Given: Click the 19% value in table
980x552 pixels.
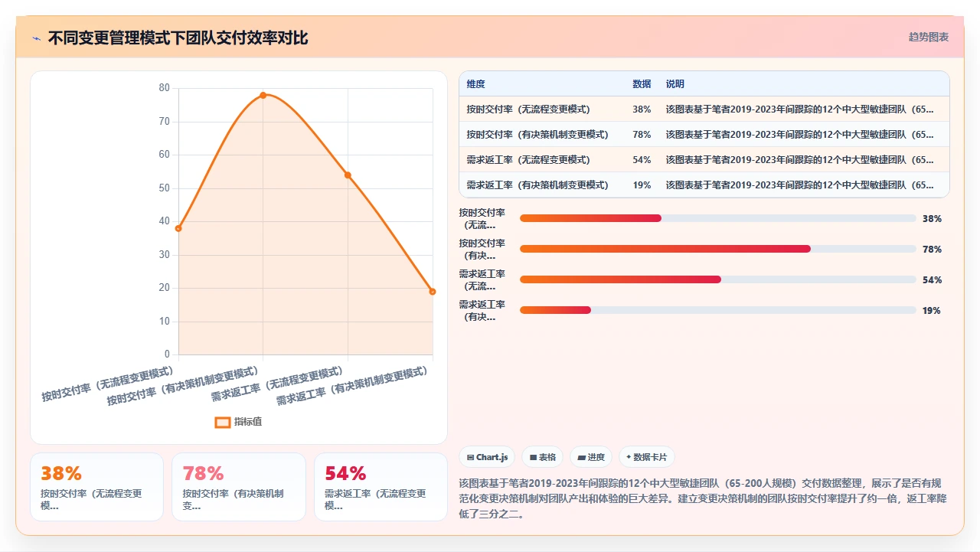Looking at the screenshot, I should tap(642, 185).
